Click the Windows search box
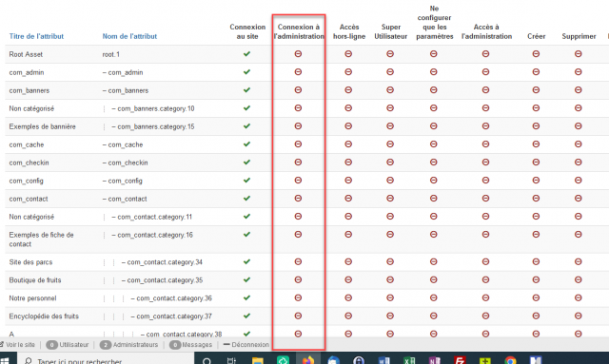Screen dimensions: 609x364 106,361
